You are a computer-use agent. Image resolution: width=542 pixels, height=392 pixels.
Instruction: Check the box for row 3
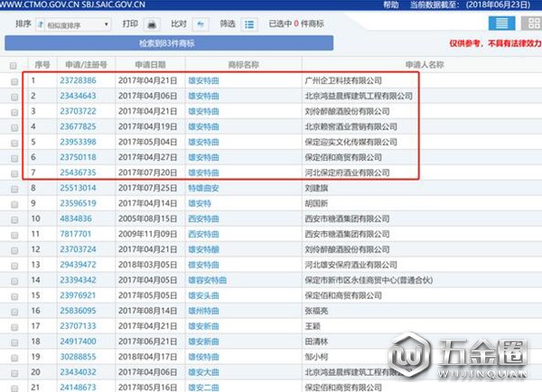(x=14, y=112)
